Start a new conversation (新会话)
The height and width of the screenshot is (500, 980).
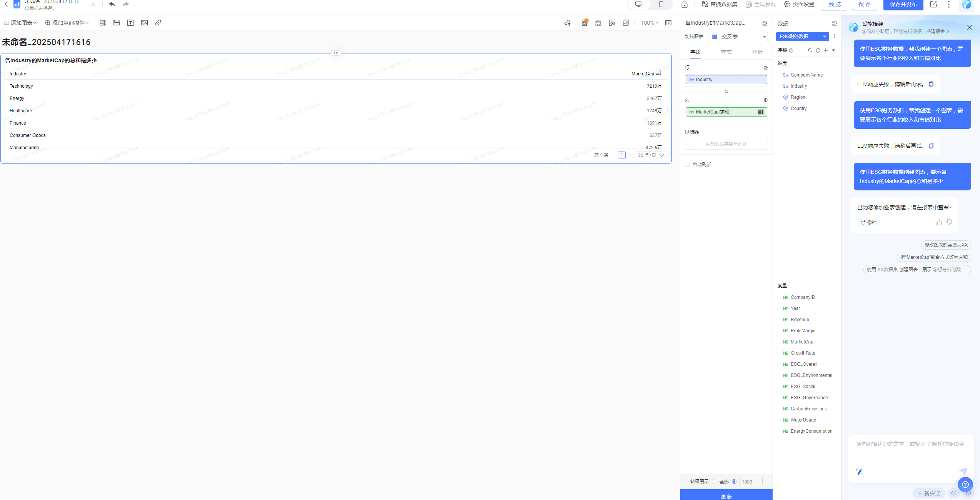929,493
